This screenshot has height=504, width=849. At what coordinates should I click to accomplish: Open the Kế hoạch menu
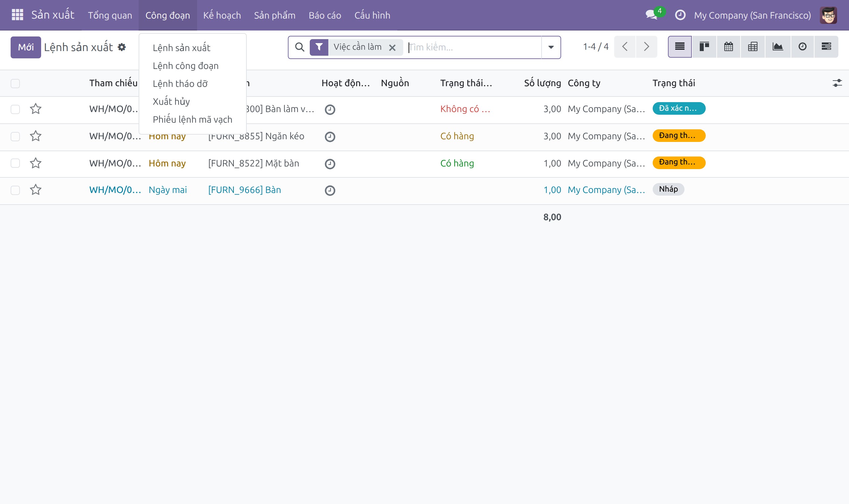click(x=222, y=15)
